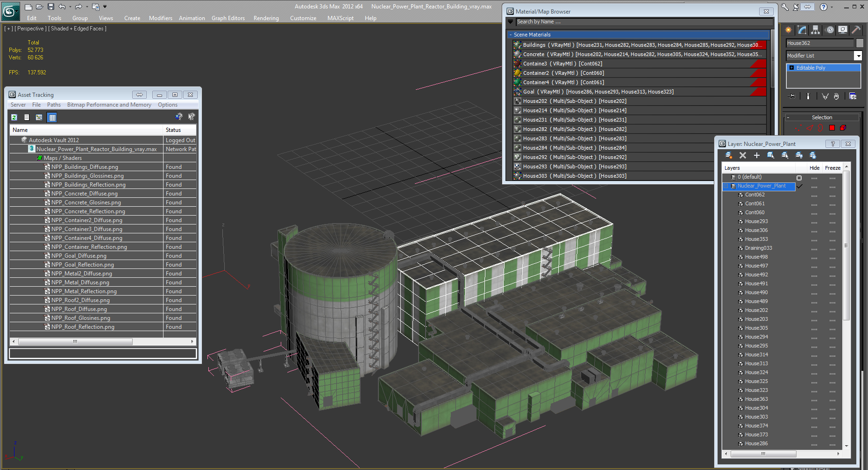
Task: Collapse the Nuclear_Power_Plant layer tree
Action: coord(726,186)
